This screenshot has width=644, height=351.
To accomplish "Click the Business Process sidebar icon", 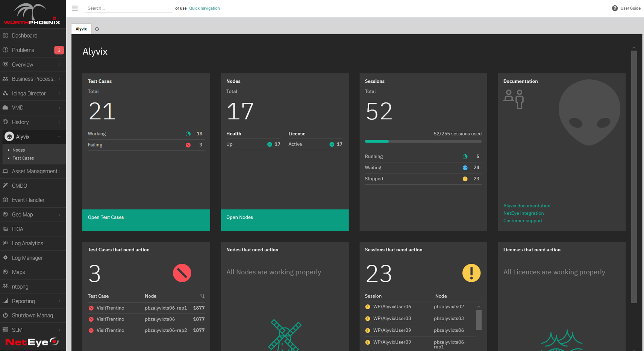I will tap(5, 79).
